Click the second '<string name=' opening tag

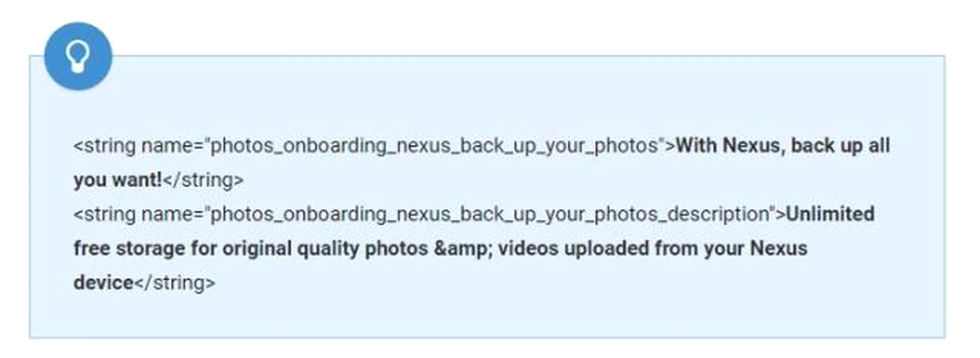tap(139, 214)
